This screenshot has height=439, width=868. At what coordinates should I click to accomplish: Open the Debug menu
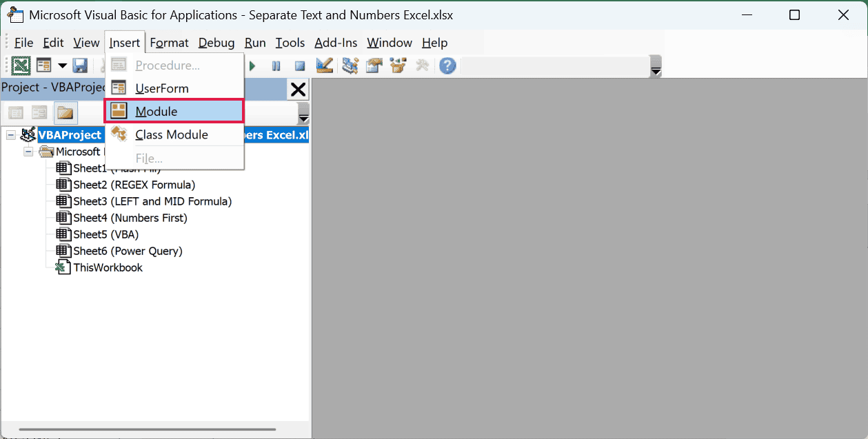[216, 43]
